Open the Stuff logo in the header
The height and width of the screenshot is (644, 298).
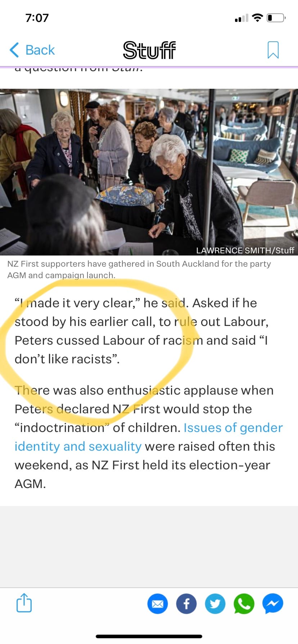point(149,50)
